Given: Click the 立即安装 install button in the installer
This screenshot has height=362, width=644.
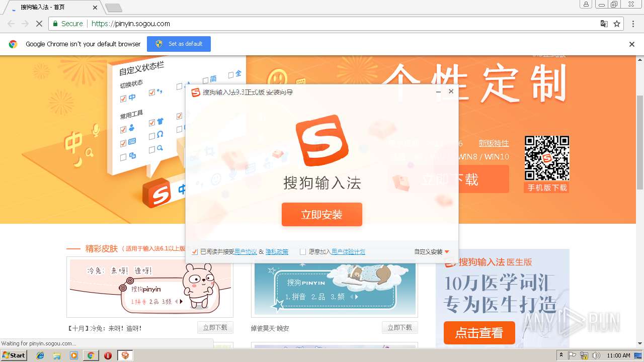Looking at the screenshot, I should coord(321,215).
